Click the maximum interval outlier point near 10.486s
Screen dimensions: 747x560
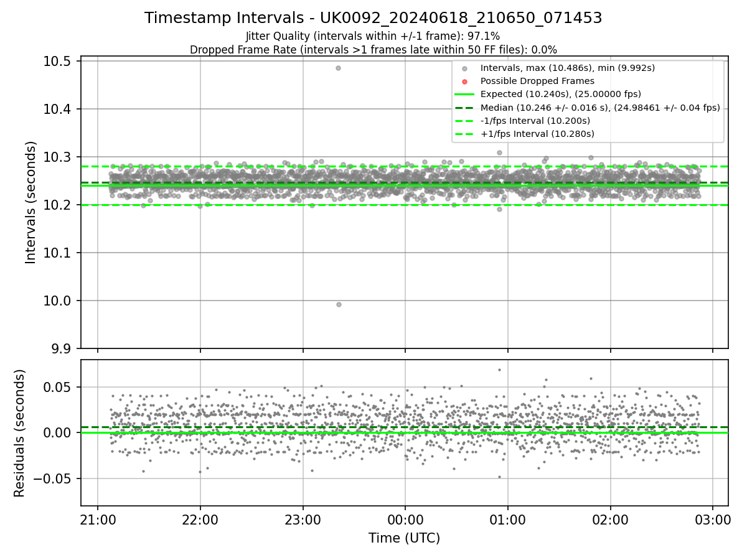pyautogui.click(x=338, y=68)
